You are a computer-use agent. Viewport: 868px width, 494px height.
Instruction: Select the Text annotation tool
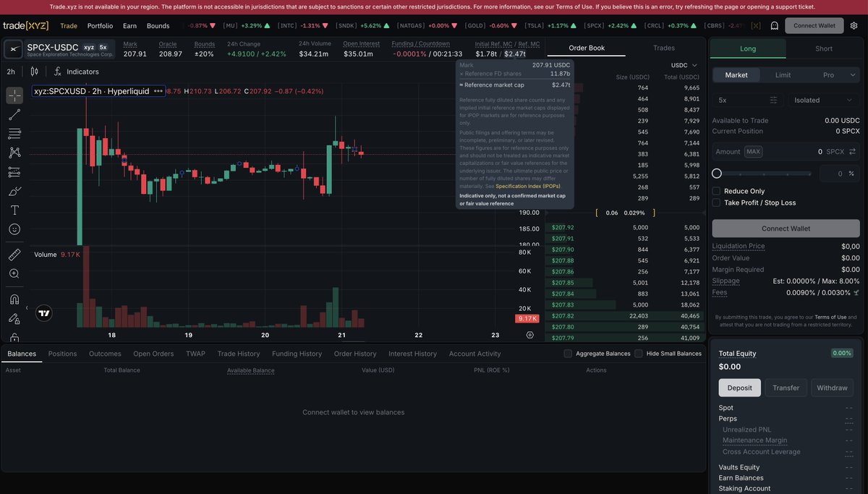coord(14,210)
